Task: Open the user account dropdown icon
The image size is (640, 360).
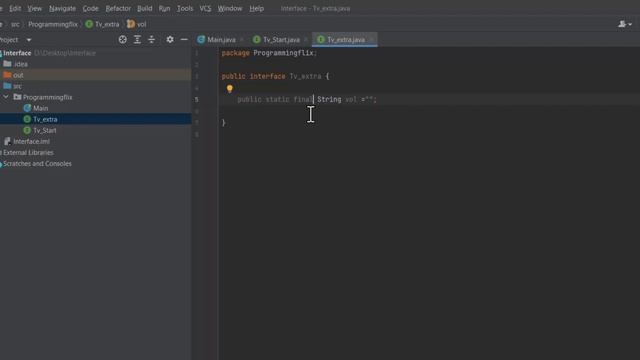Action: click(624, 24)
